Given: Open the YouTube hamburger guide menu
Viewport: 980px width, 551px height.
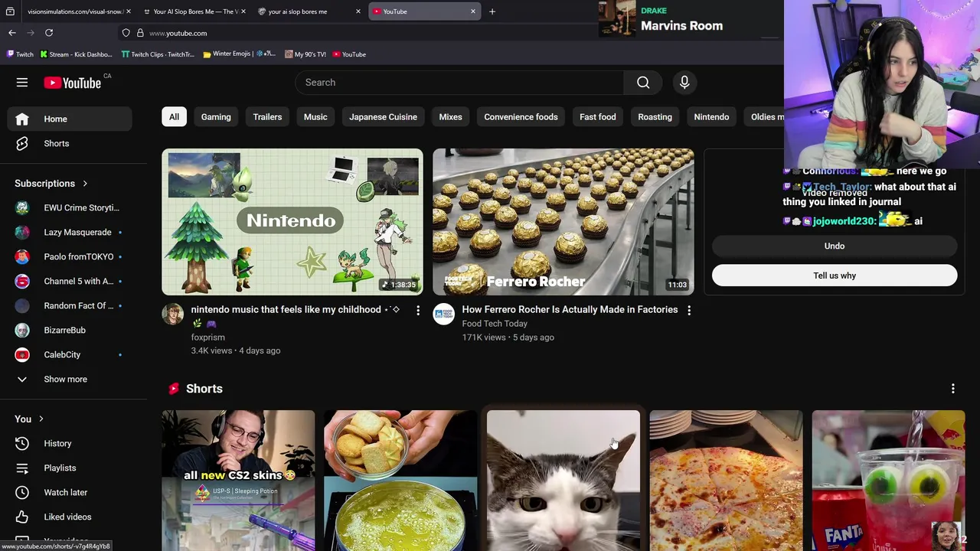Looking at the screenshot, I should (x=22, y=83).
